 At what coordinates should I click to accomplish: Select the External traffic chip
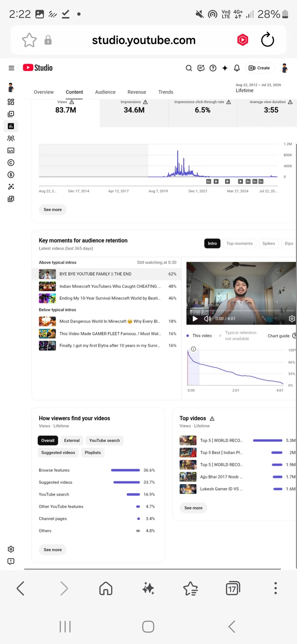(72, 441)
